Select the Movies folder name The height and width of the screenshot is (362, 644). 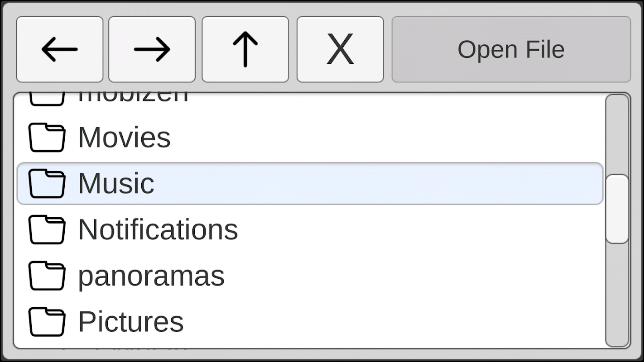point(124,138)
